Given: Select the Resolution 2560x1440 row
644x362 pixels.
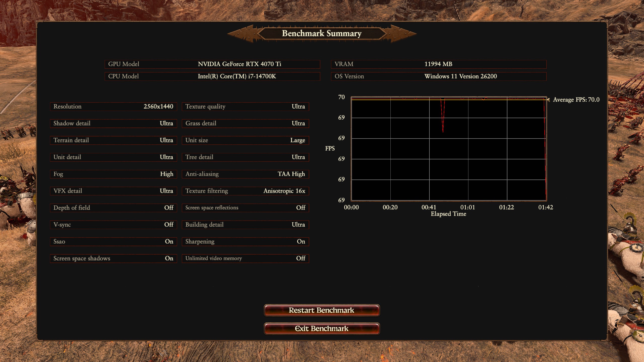Looking at the screenshot, I should pos(113,107).
